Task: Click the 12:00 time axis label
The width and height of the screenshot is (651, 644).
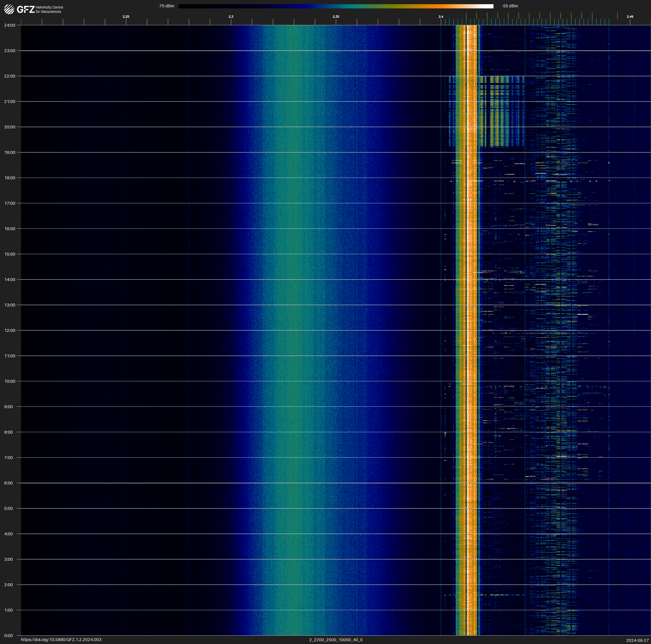Action: pyautogui.click(x=10, y=330)
